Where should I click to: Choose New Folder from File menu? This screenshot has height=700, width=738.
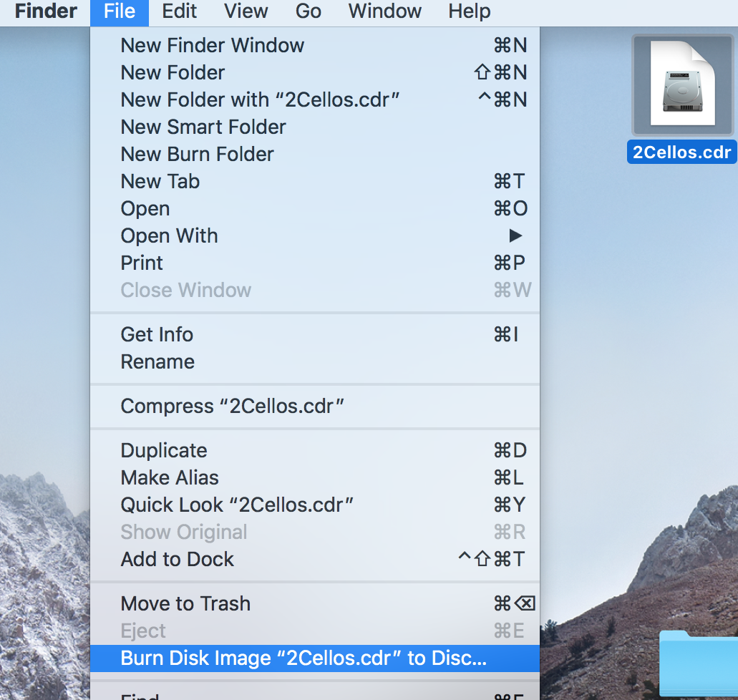tap(315, 73)
